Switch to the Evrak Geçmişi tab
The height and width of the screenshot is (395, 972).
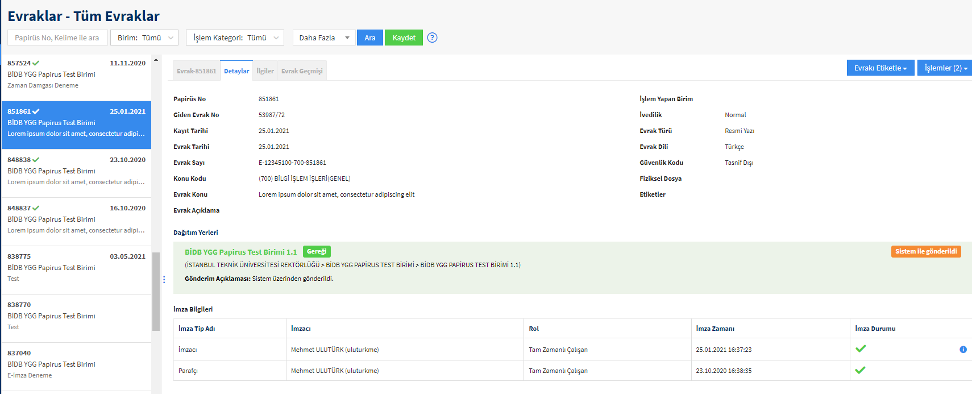[x=302, y=71]
